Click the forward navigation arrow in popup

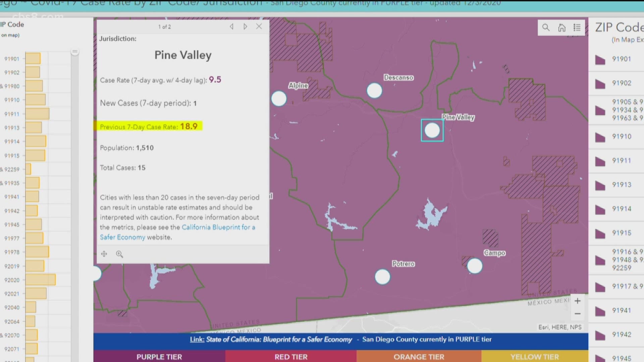click(x=245, y=26)
